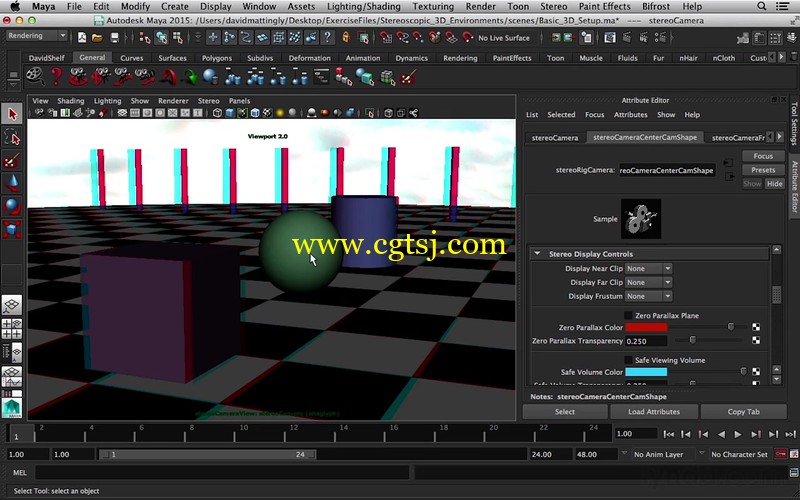
Task: Choose the cone-shaped Move tool icon
Action: pyautogui.click(x=12, y=184)
